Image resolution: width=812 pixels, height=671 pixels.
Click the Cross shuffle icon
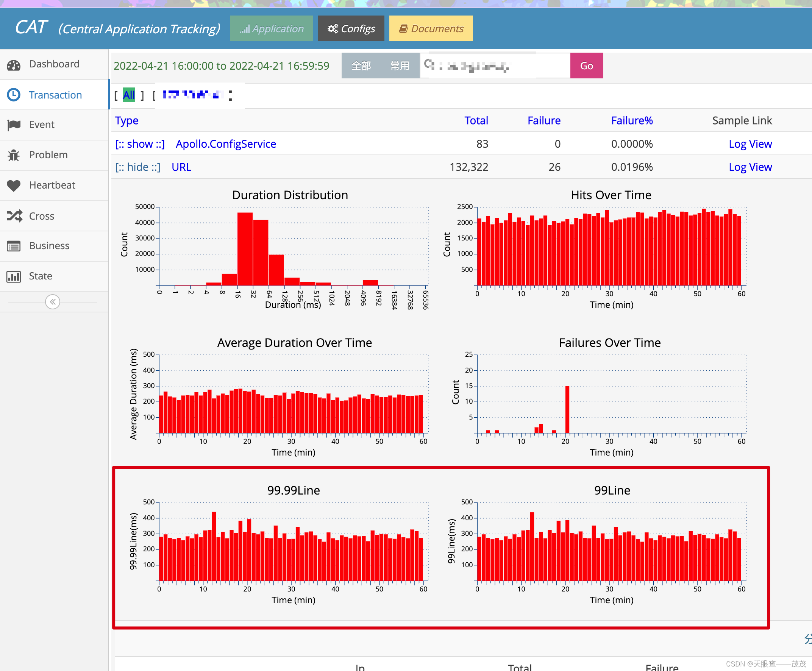point(14,216)
